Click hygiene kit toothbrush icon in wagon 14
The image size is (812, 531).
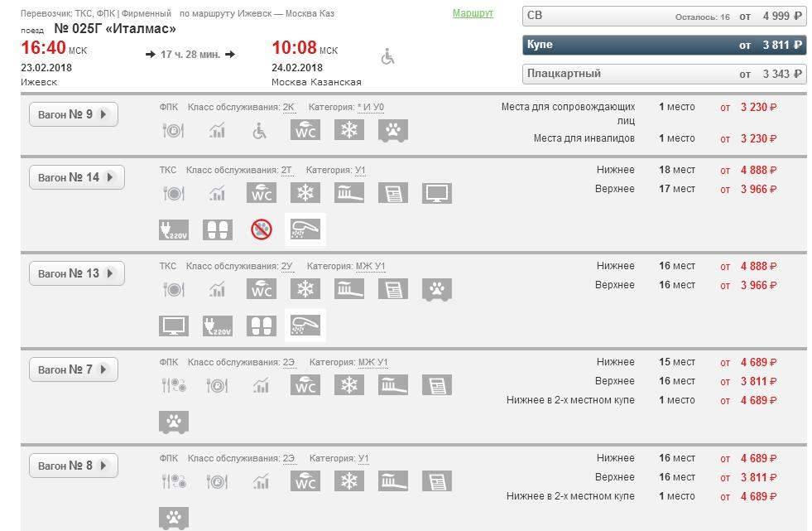tap(349, 193)
